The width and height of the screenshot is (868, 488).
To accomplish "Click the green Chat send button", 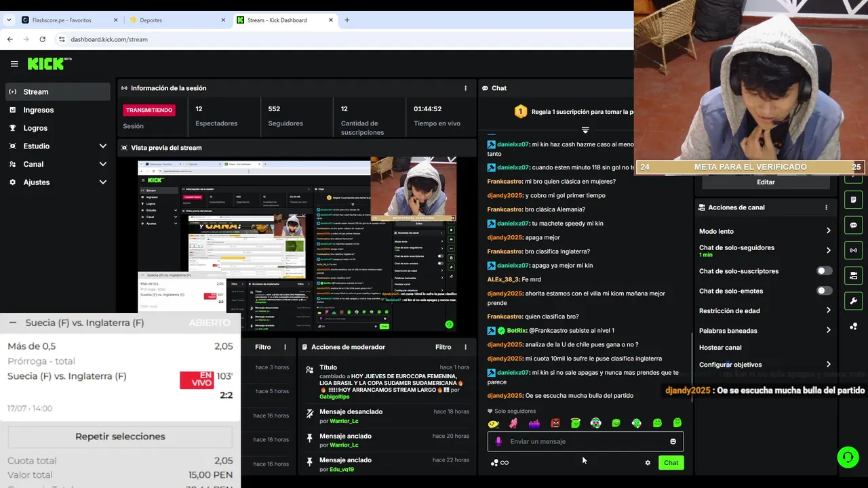I will point(671,463).
